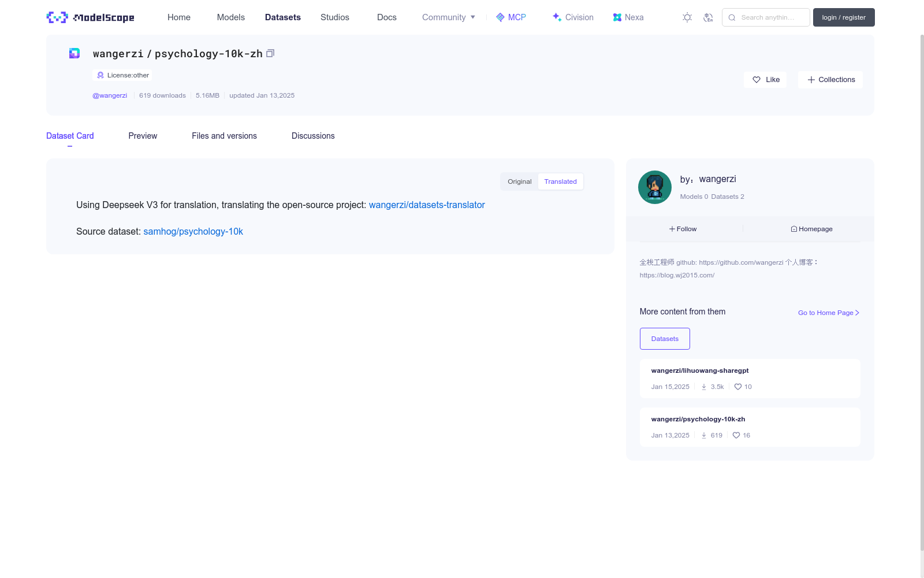Click the Civision nav label

[579, 17]
